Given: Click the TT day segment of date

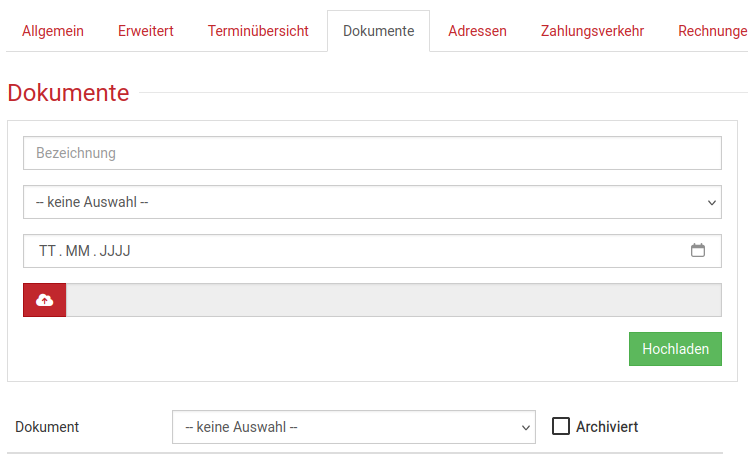Looking at the screenshot, I should [x=47, y=251].
